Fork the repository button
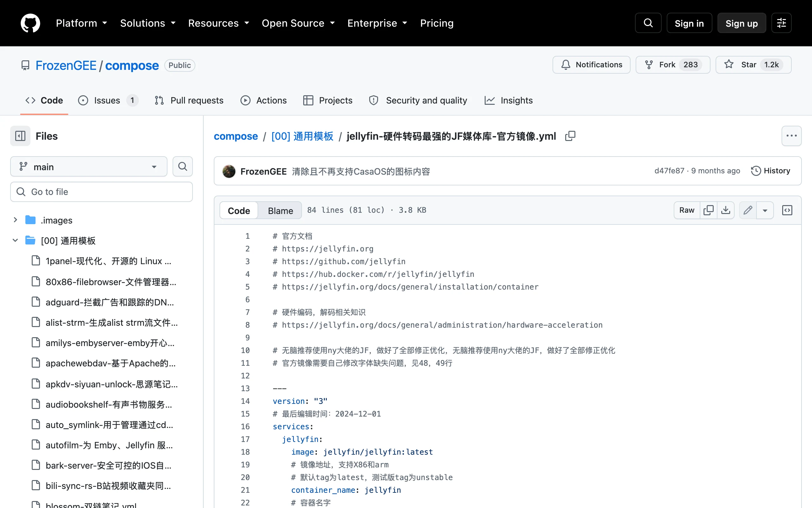 tap(673, 64)
